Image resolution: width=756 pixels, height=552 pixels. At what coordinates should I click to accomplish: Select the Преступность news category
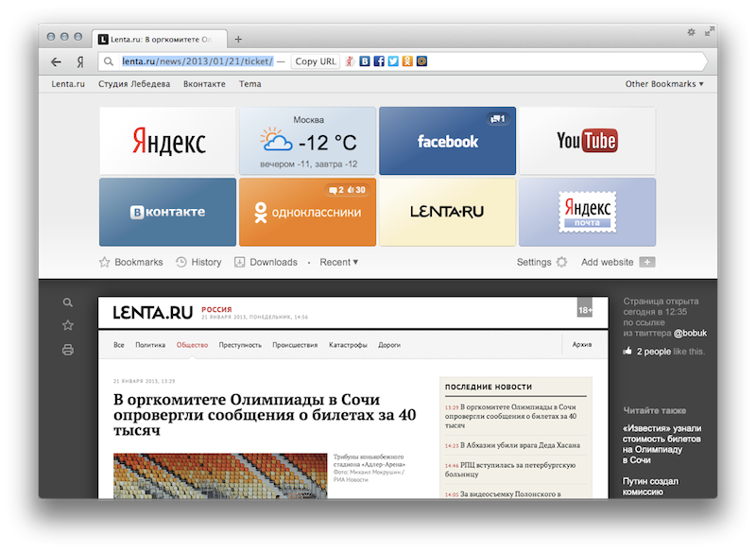[x=240, y=345]
